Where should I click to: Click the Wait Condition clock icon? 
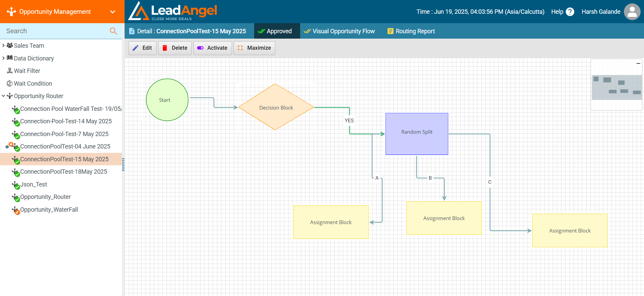10,83
